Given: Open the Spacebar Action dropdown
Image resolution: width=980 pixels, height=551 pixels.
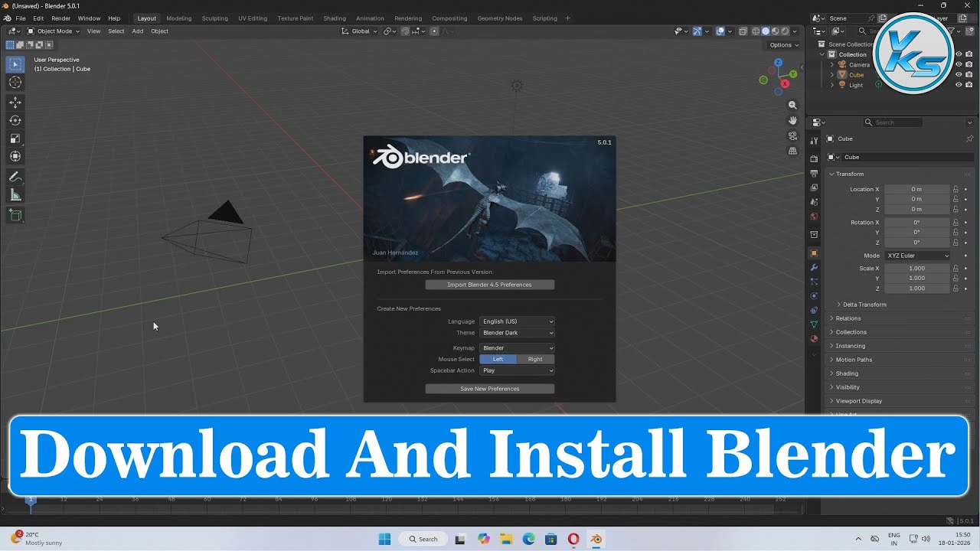Looking at the screenshot, I should coord(517,370).
